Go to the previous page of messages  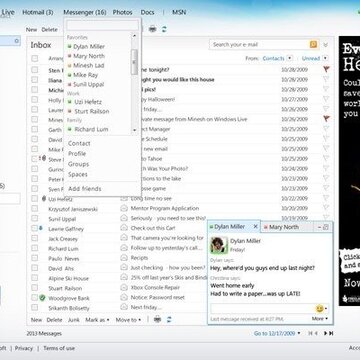click(316, 333)
